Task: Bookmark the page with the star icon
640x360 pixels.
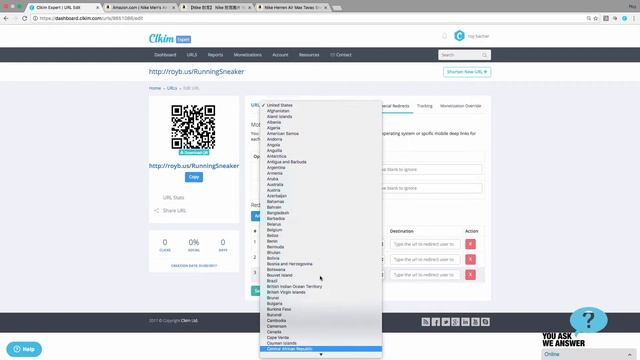Action: (596, 18)
